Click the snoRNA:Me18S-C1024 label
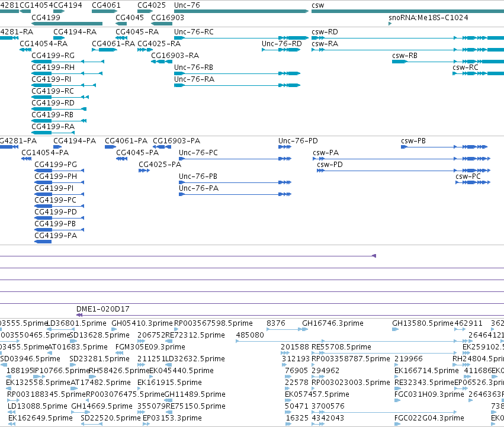Viewport: 504px width, 427px height. (x=428, y=18)
